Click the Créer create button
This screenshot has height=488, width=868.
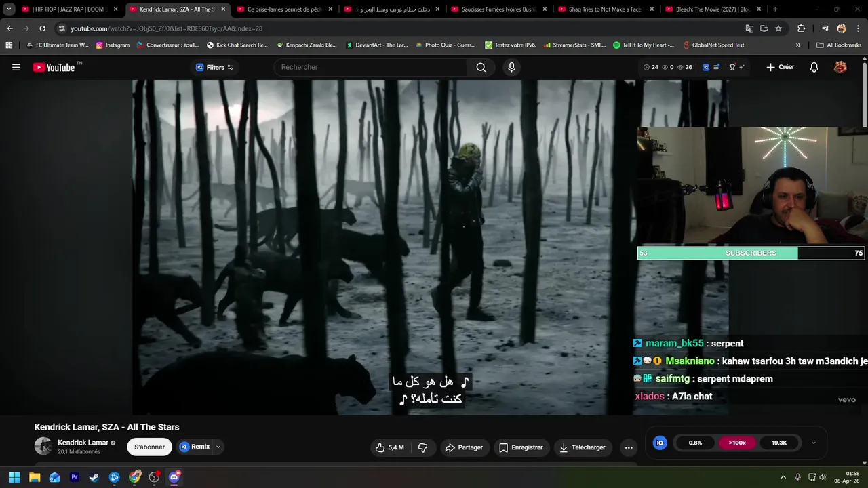[781, 67]
